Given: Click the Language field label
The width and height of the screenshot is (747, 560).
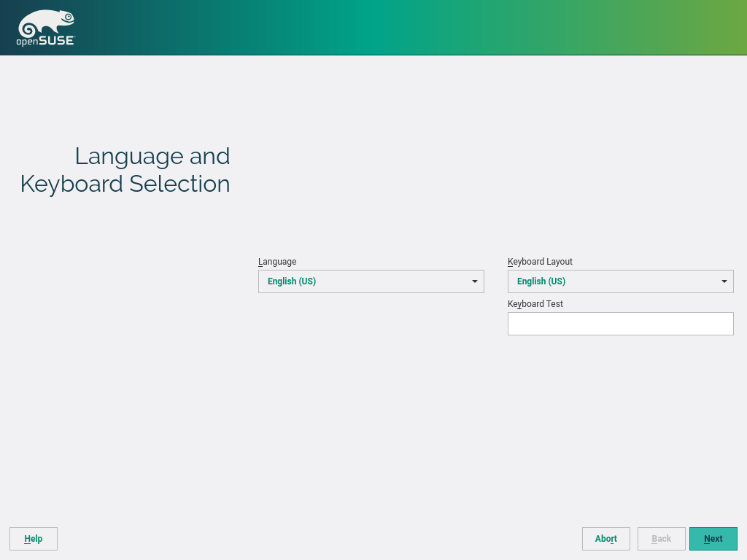Looking at the screenshot, I should tap(277, 262).
